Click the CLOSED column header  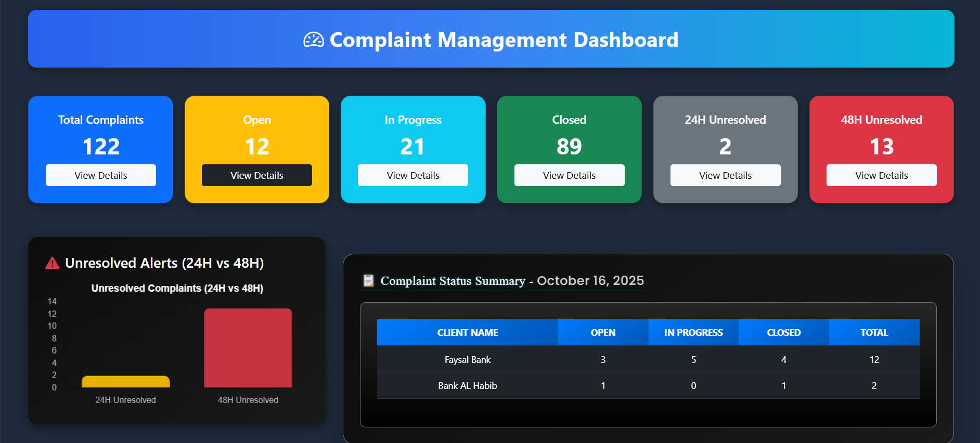[784, 332]
